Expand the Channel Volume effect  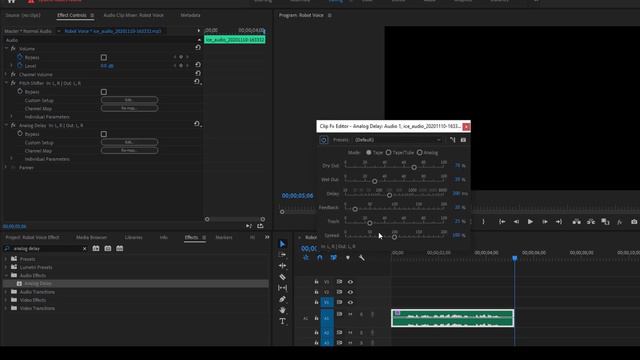tap(6, 74)
